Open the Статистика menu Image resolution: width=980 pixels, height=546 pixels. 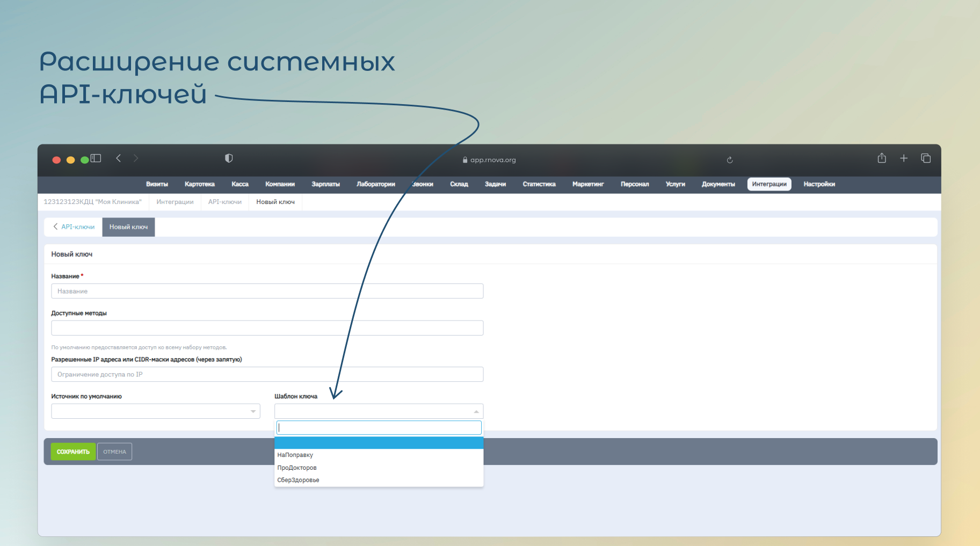click(539, 184)
